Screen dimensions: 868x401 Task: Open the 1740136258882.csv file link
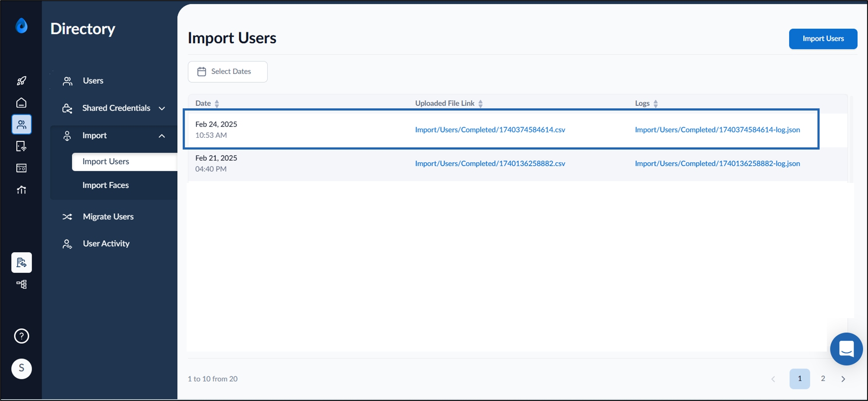pyautogui.click(x=490, y=163)
